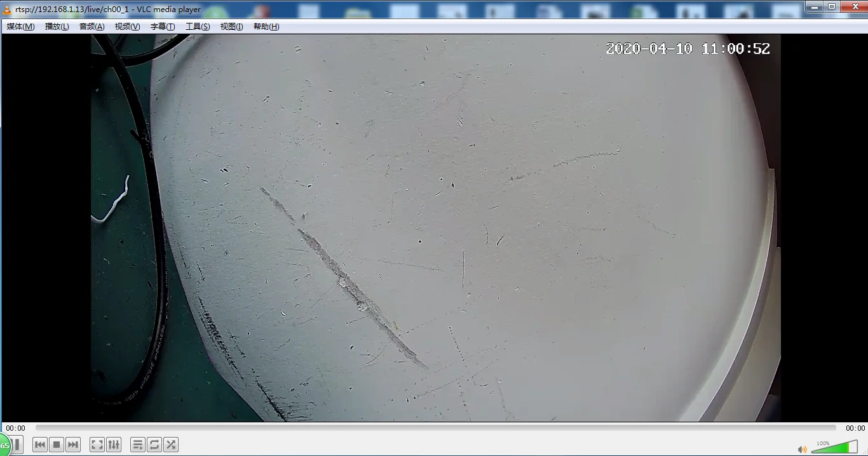The height and width of the screenshot is (456, 868).
Task: Open the 工具(S) tools menu
Action: coord(197,27)
